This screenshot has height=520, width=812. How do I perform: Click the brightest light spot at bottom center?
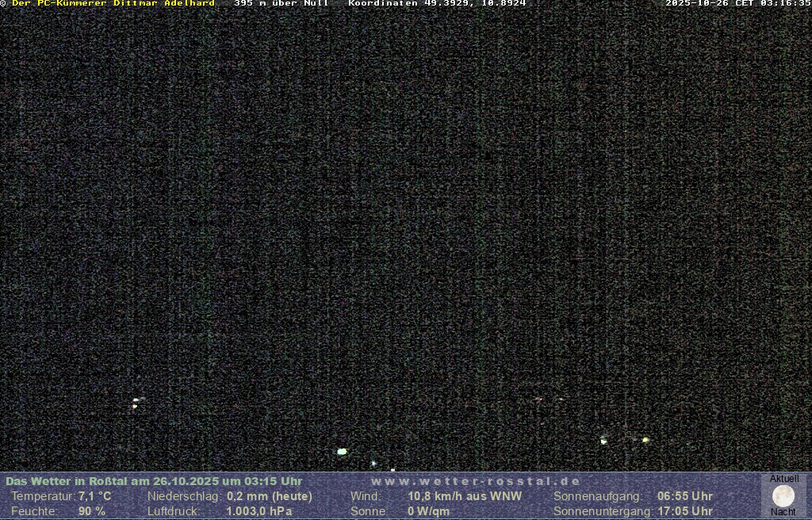click(x=342, y=452)
